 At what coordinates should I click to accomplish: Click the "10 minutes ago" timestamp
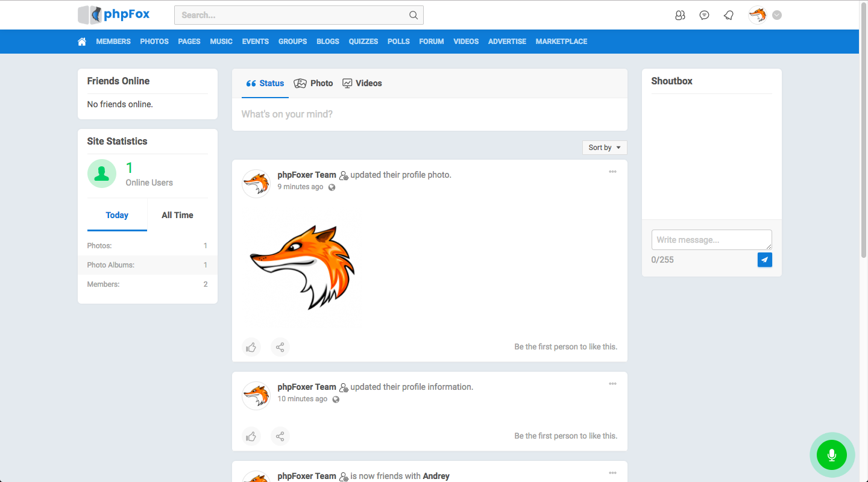303,399
